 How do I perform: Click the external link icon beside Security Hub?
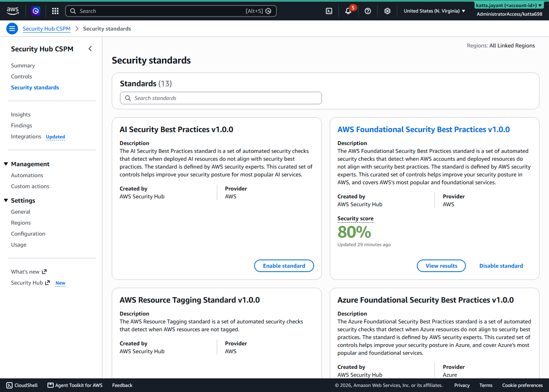pyautogui.click(x=47, y=283)
